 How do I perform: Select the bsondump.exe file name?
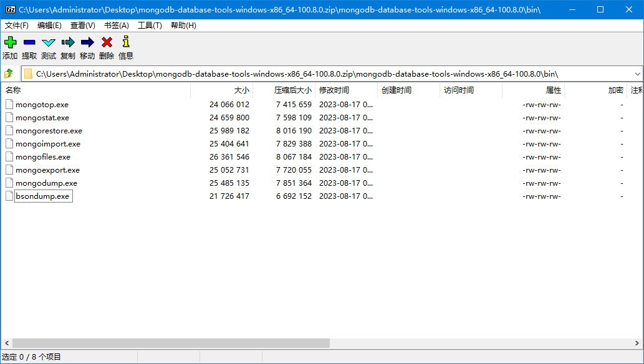(42, 196)
